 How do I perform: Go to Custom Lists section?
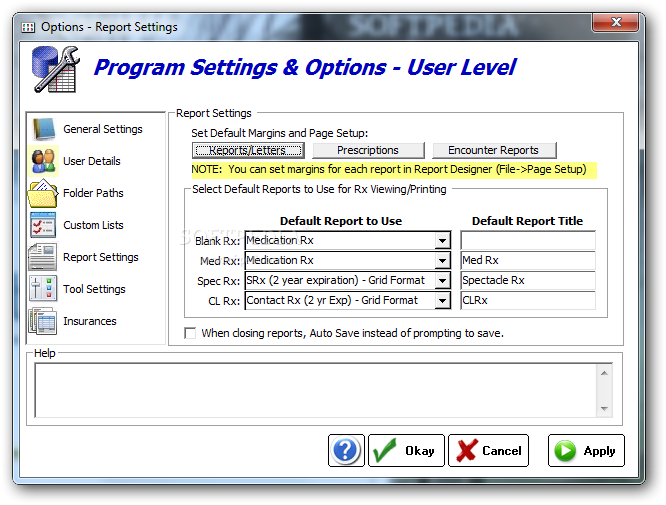pyautogui.click(x=93, y=225)
